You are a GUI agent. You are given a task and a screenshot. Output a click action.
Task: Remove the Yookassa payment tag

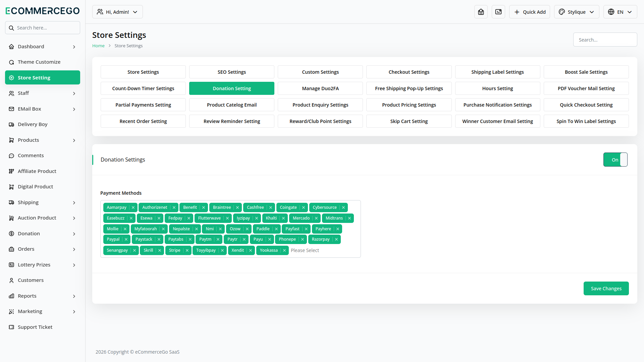[x=284, y=250]
